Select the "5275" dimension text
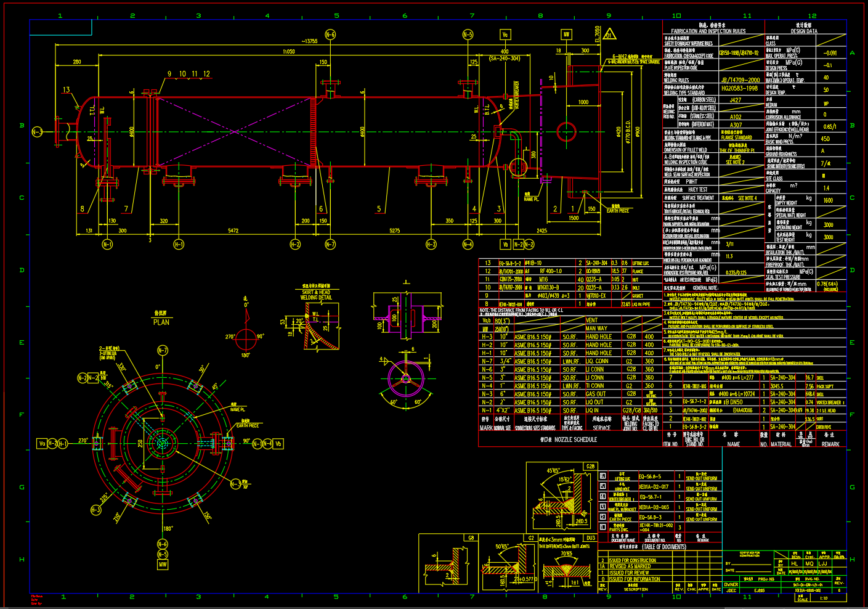Viewport: 868px width, 609px height. (x=395, y=231)
